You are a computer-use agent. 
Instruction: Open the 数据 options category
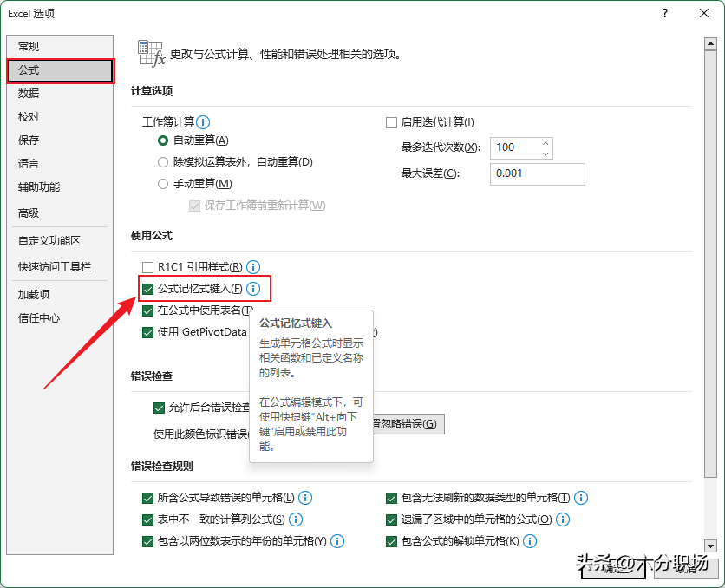coord(60,94)
